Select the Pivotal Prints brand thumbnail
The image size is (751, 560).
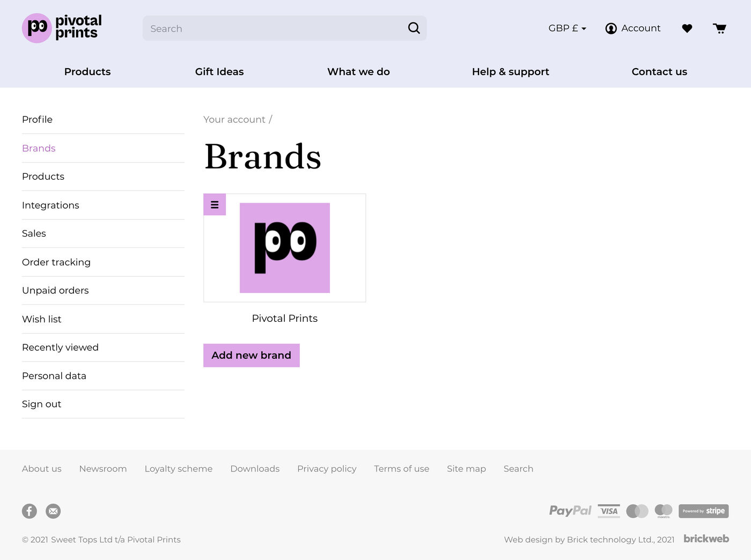click(285, 248)
